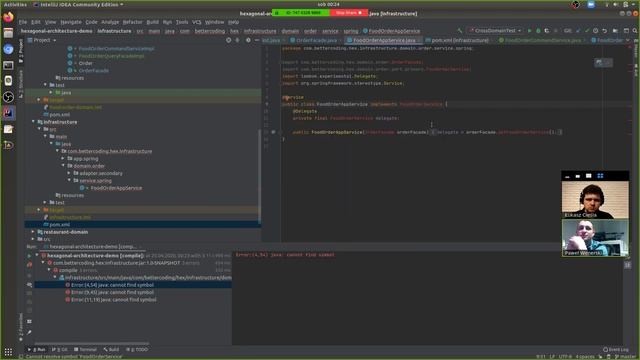The image size is (640, 360).
Task: Toggle the Favorites tool window side tab
Action: (x=21, y=327)
